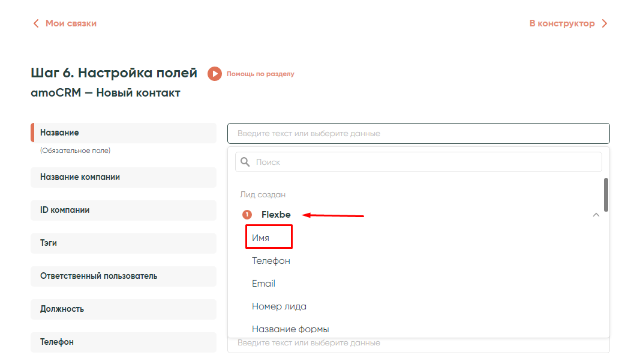Viewport: 643px width, 364px height.
Task: Collapse the Flexbe group with chevron
Action: 596,215
